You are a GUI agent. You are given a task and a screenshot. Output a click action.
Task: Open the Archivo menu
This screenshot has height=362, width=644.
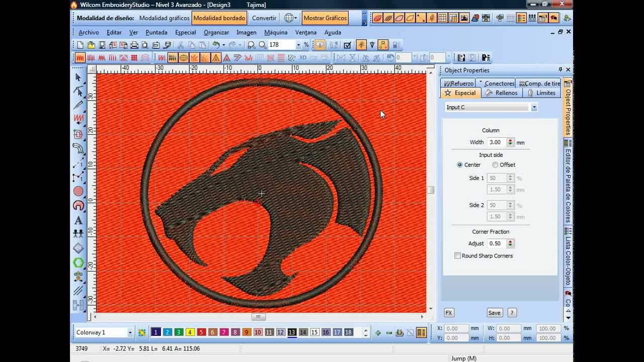click(x=89, y=32)
